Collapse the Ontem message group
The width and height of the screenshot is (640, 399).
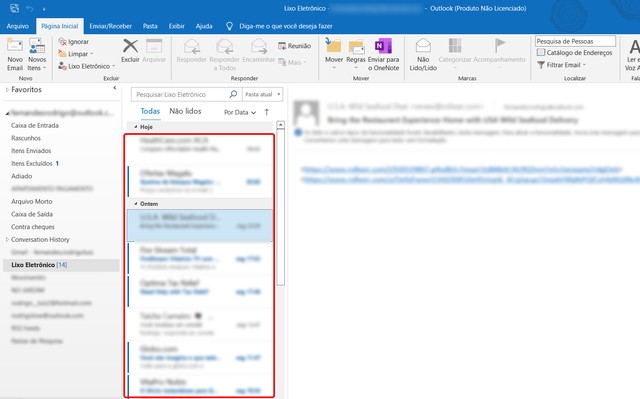(136, 204)
